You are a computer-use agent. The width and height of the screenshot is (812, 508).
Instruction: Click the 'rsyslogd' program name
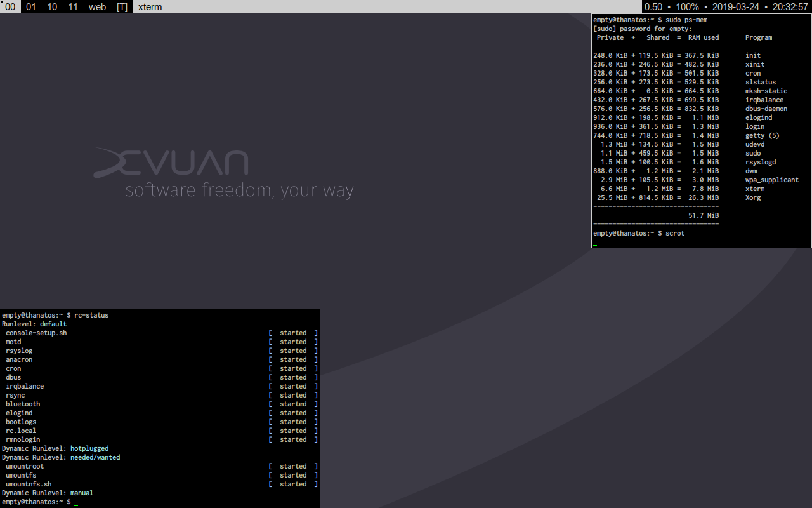[x=761, y=162]
